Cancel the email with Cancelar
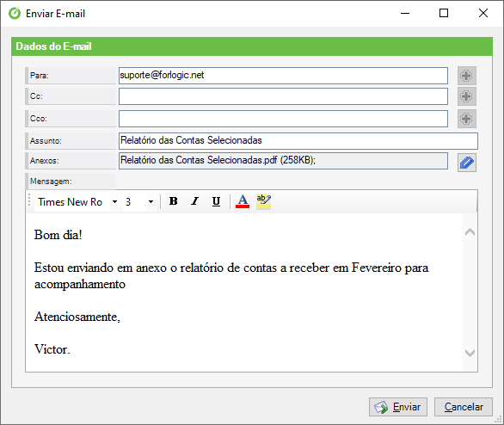The width and height of the screenshot is (504, 425). [464, 407]
